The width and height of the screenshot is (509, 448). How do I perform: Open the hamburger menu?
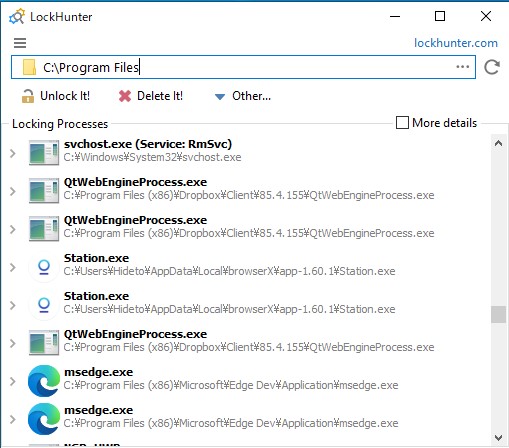click(x=20, y=43)
